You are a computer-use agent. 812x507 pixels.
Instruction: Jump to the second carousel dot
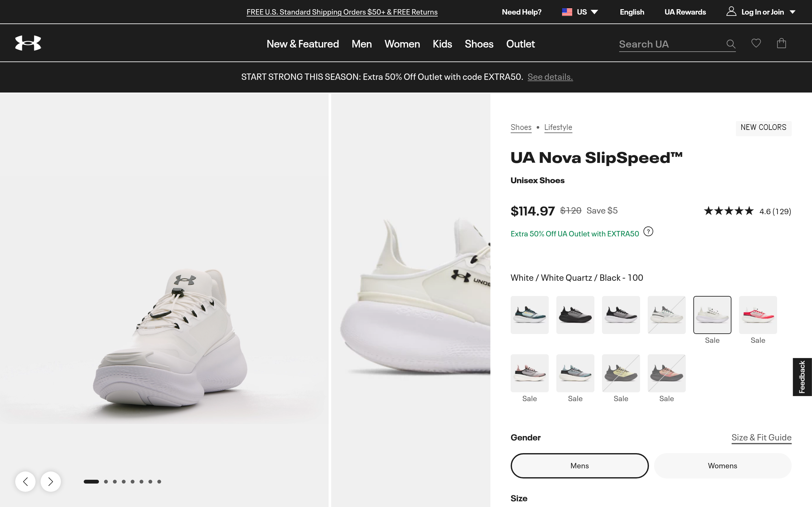coord(106,482)
